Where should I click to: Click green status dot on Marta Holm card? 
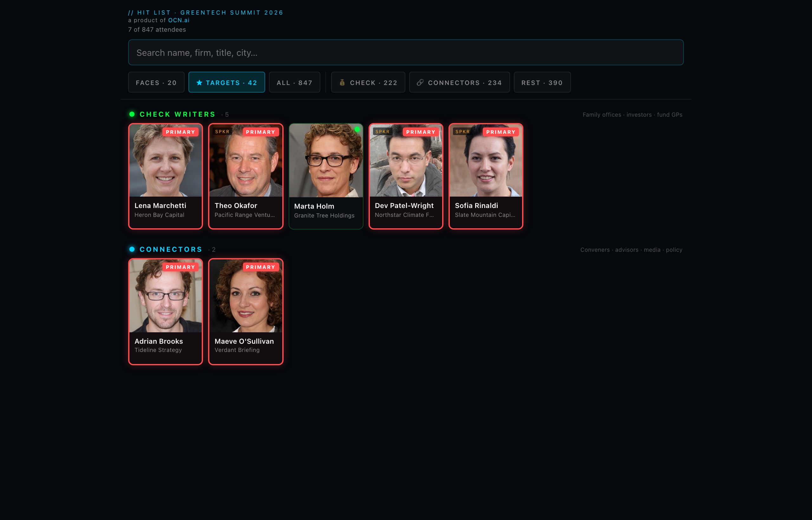coord(357,129)
